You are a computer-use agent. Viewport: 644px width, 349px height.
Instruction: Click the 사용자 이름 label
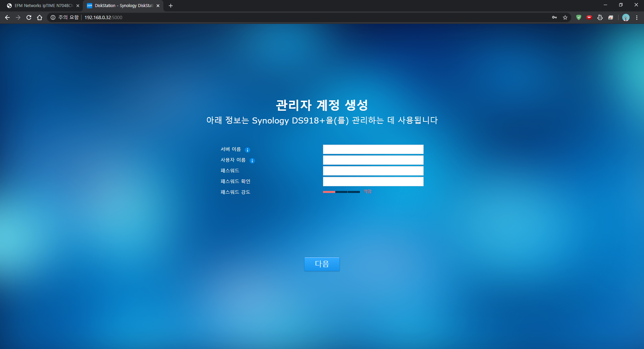tap(233, 160)
